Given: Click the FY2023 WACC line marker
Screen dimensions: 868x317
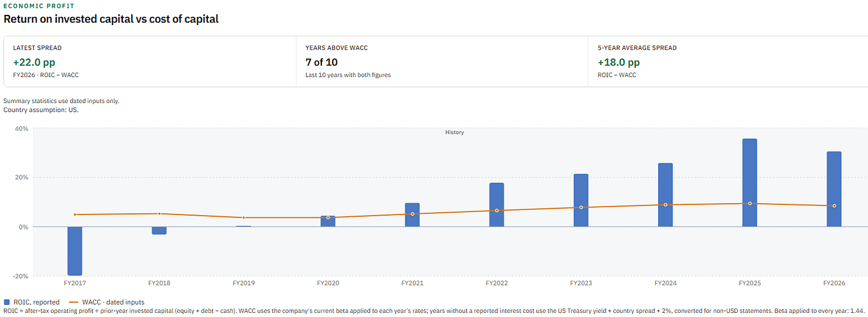Looking at the screenshot, I should tap(581, 207).
